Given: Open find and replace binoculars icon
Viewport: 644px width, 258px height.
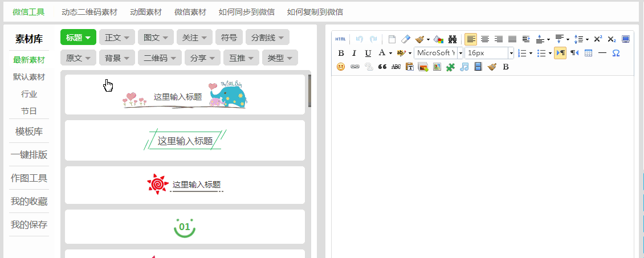Looking at the screenshot, I should (x=453, y=39).
